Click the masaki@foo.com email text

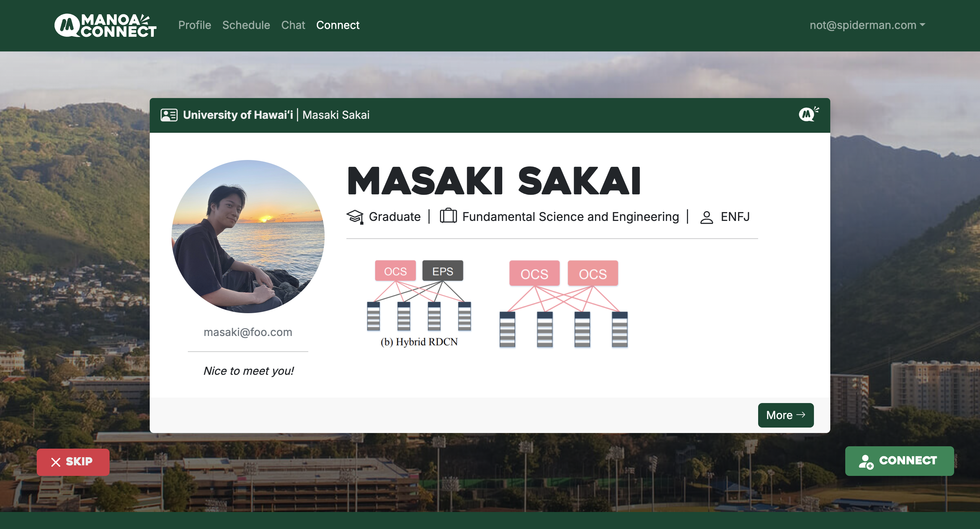pyautogui.click(x=248, y=332)
